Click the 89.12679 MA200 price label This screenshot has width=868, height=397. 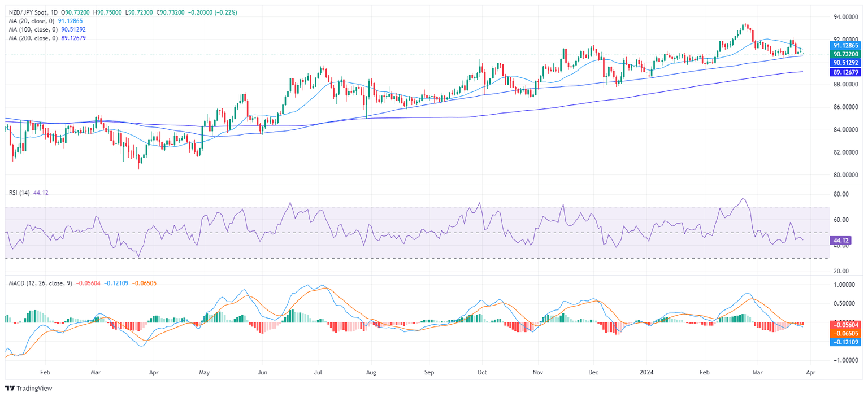(x=846, y=73)
